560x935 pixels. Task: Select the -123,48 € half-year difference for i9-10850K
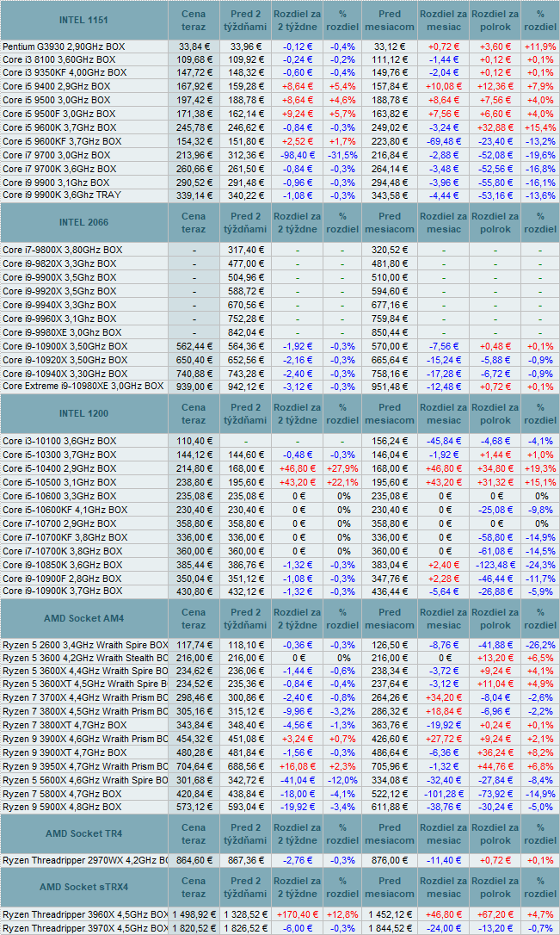[x=495, y=565]
